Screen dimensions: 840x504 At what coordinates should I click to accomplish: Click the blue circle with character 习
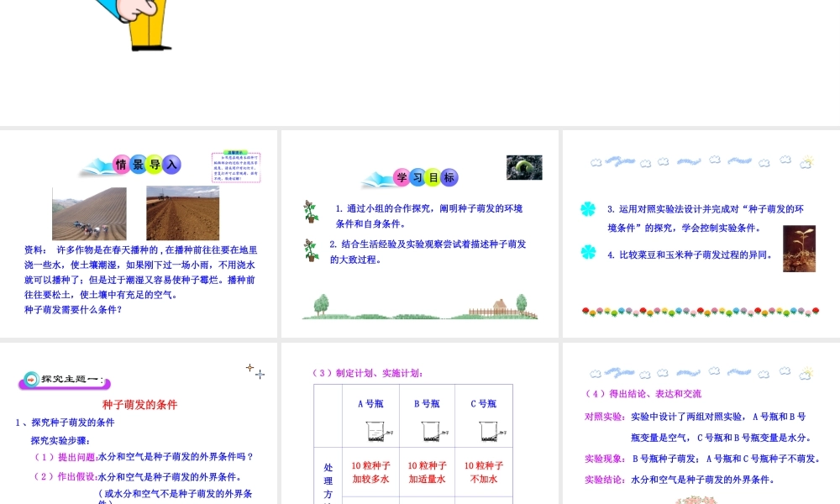(417, 177)
